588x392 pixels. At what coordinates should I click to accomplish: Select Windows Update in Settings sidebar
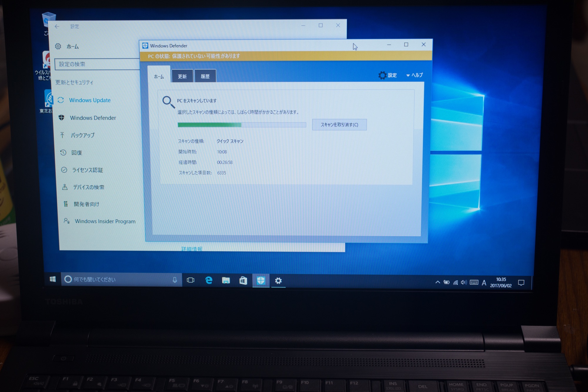[84, 100]
